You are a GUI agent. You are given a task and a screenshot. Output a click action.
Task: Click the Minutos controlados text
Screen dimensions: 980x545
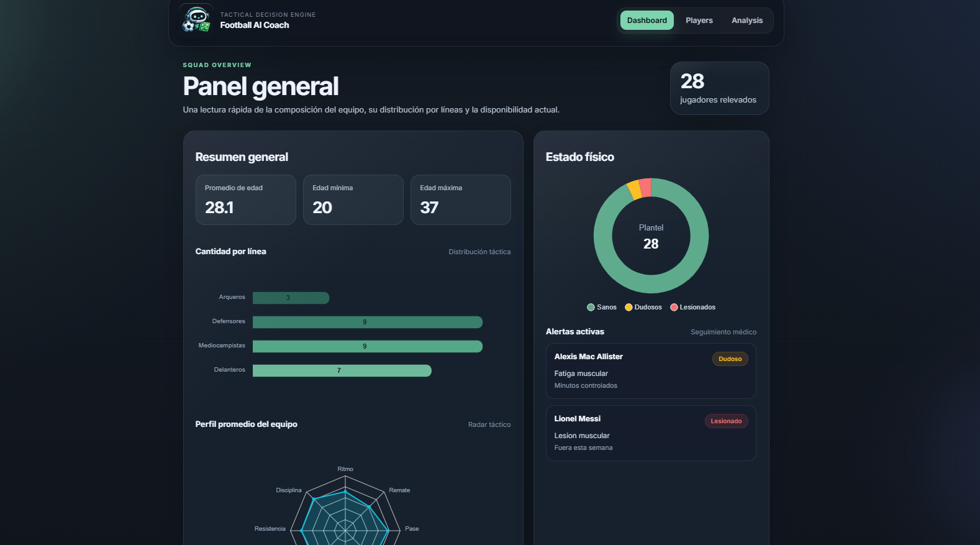tap(586, 385)
